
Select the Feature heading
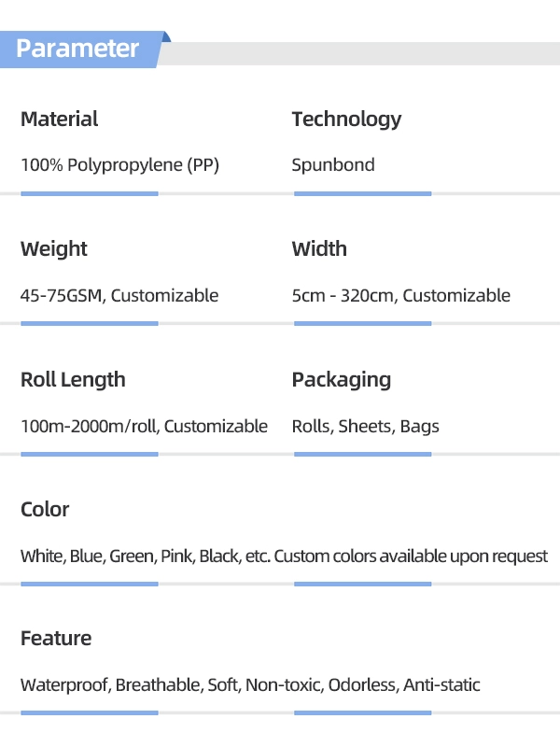[x=56, y=639]
